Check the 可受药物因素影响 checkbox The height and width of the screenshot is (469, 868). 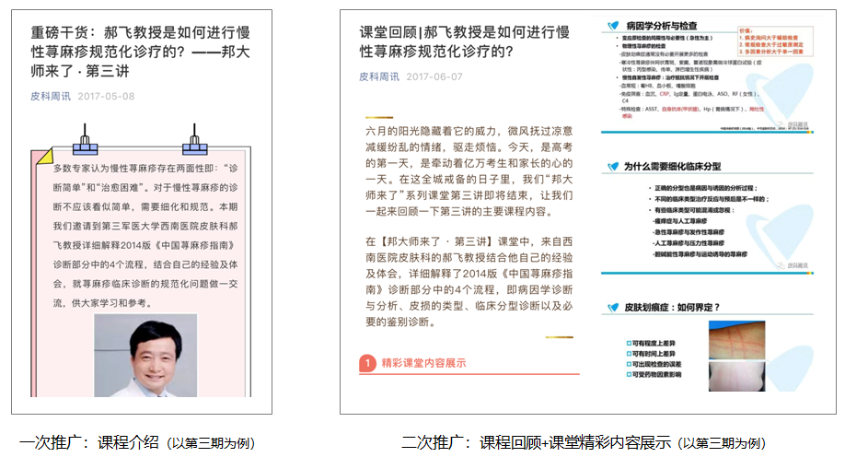pos(629,377)
